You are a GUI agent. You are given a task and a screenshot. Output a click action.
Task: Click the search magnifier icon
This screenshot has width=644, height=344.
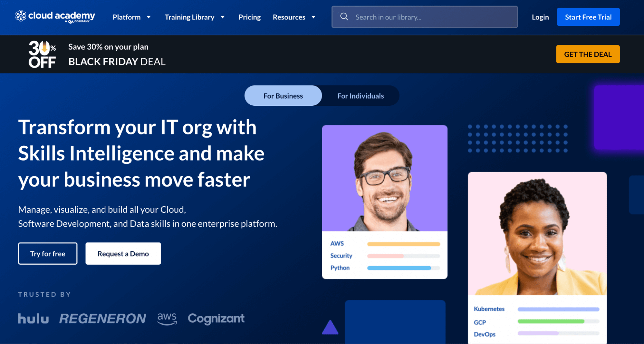click(x=344, y=17)
